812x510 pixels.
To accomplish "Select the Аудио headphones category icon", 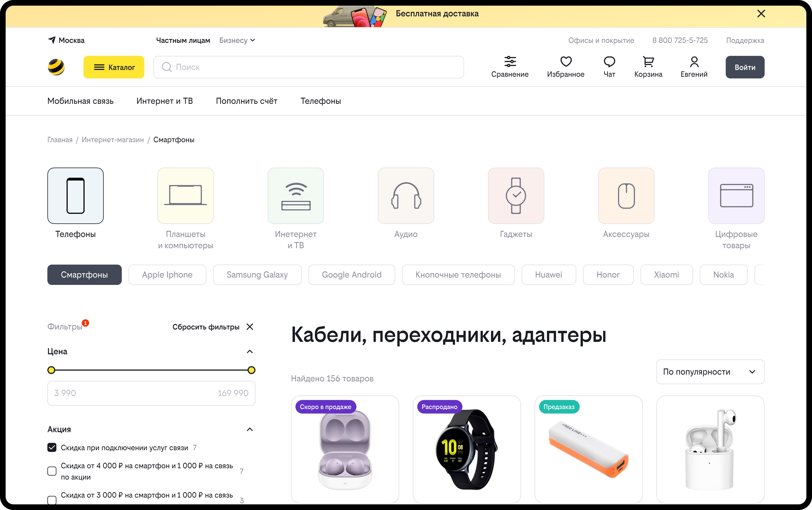I will tap(406, 196).
